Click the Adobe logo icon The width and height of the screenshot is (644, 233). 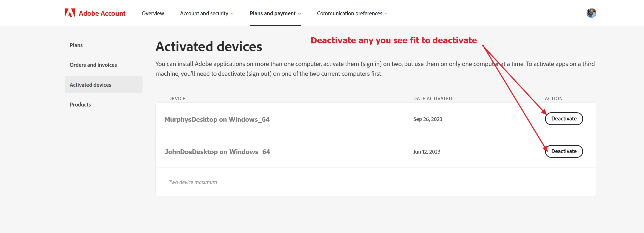coord(70,13)
